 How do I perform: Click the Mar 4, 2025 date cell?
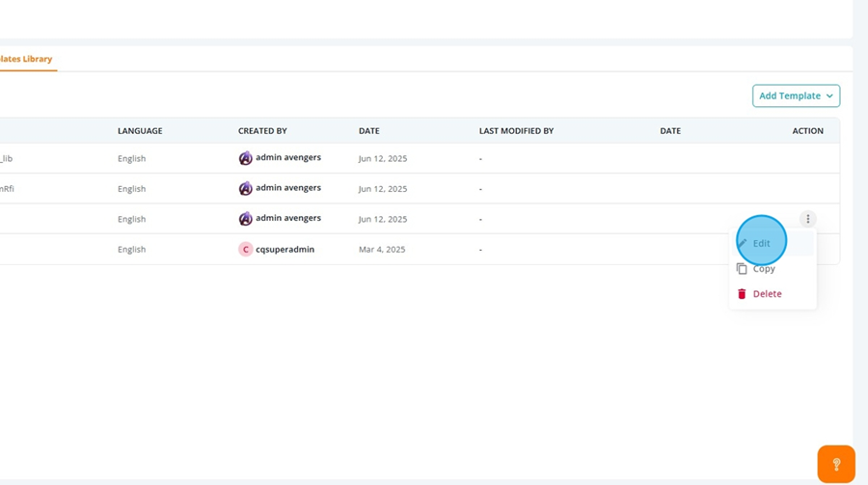(382, 249)
